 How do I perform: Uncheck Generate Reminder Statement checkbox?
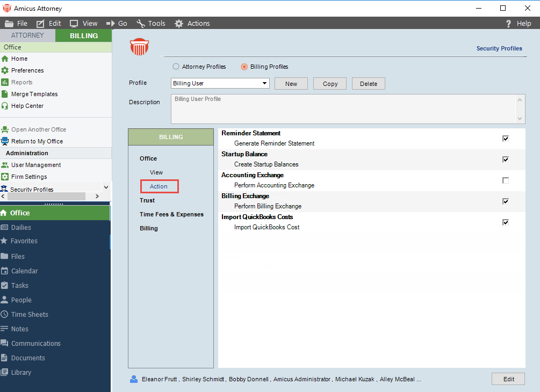coord(505,139)
